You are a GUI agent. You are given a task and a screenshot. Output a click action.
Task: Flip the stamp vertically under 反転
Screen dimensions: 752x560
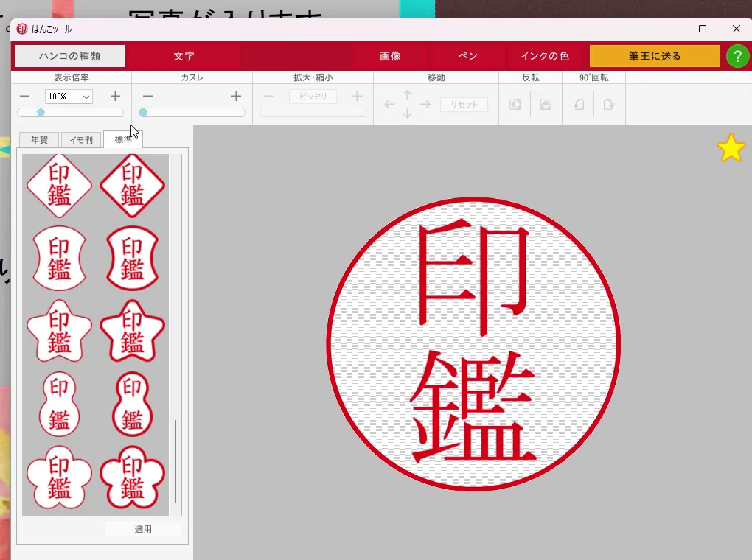(x=546, y=105)
